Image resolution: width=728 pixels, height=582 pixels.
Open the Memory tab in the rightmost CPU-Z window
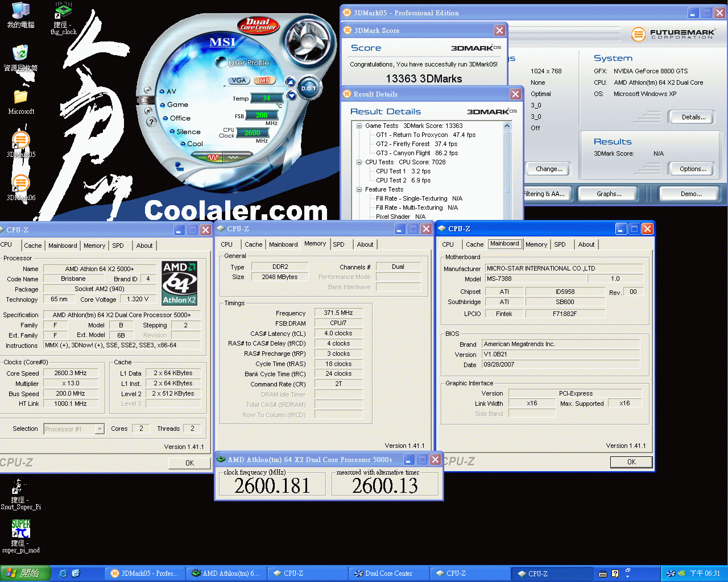click(x=536, y=244)
